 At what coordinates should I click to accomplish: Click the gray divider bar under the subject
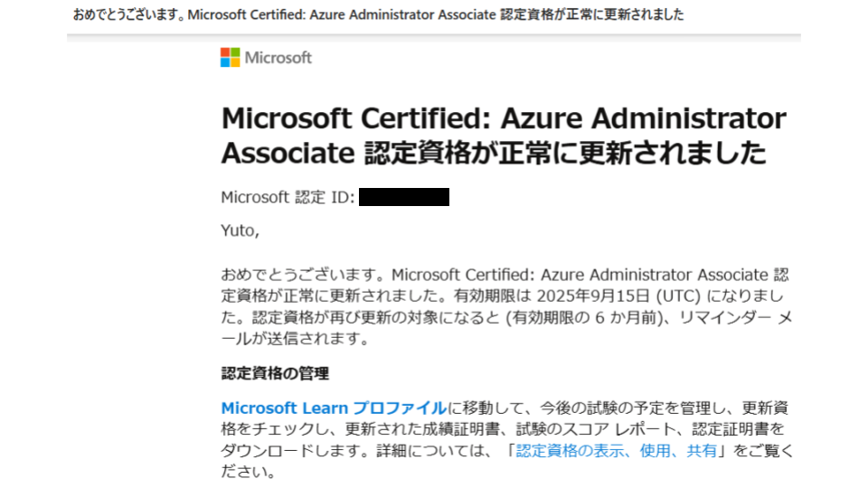434,38
